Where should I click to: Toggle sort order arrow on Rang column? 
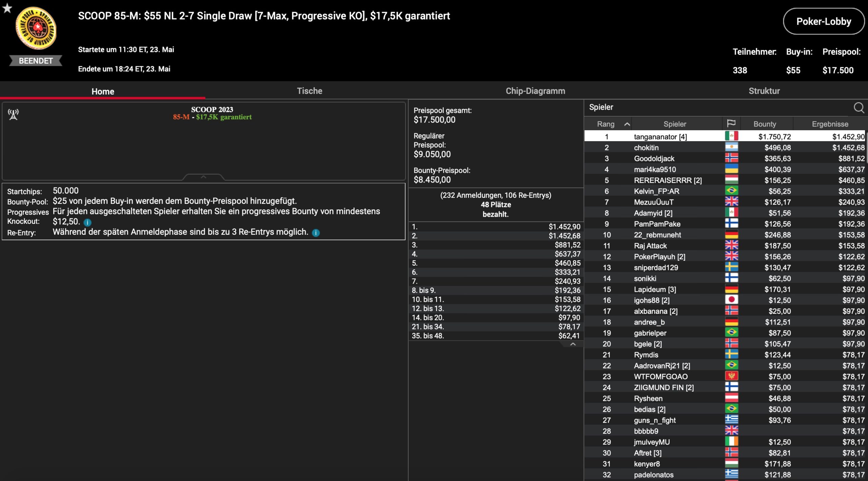(627, 124)
